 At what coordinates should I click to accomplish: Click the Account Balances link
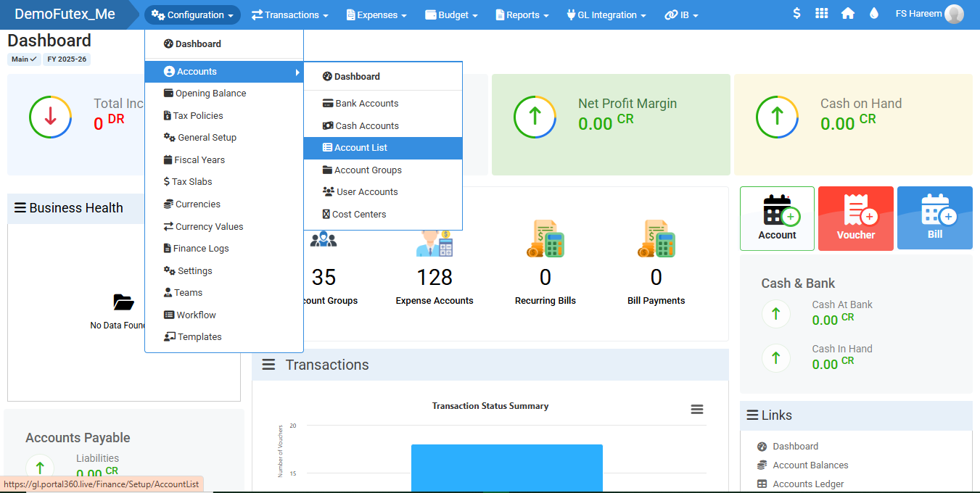(810, 465)
